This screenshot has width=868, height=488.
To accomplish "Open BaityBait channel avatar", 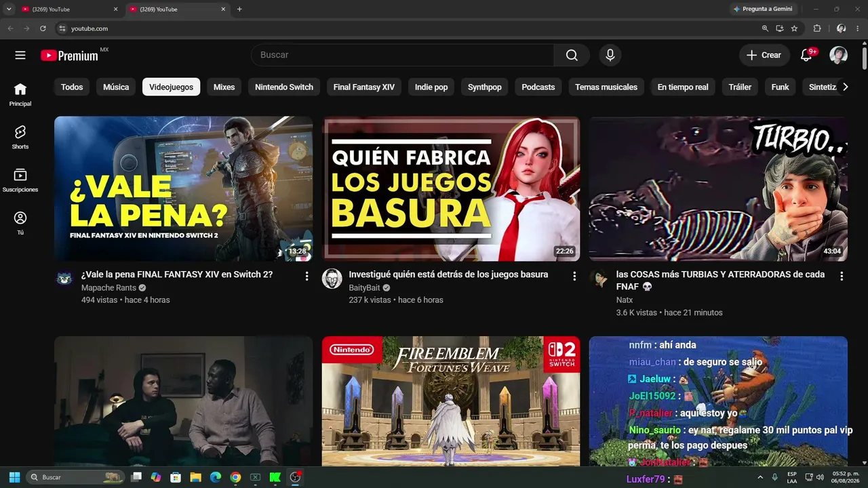I will [x=332, y=279].
